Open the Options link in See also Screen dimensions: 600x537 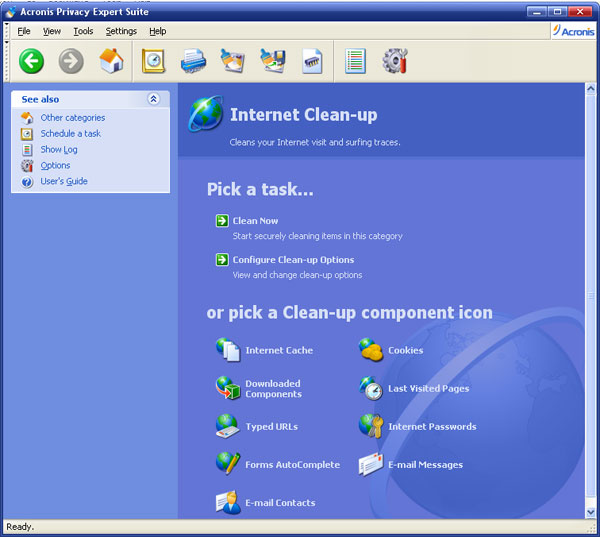tap(55, 165)
